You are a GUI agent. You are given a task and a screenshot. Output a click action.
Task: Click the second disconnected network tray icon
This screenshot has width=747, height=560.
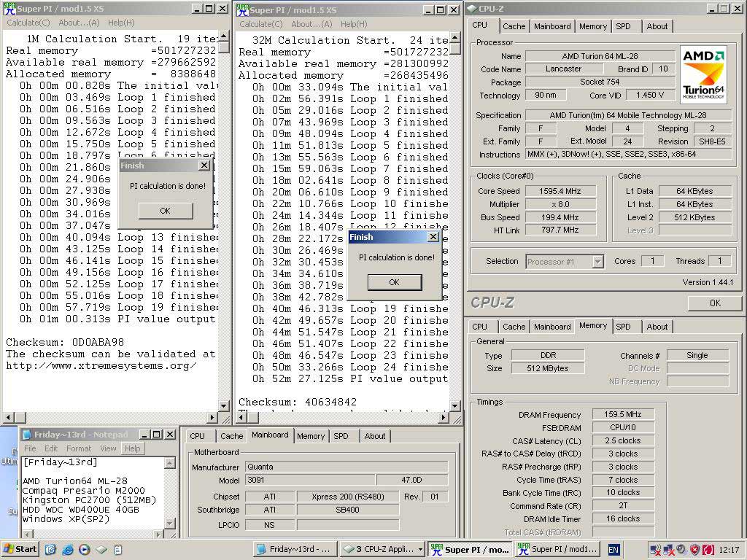[668, 550]
